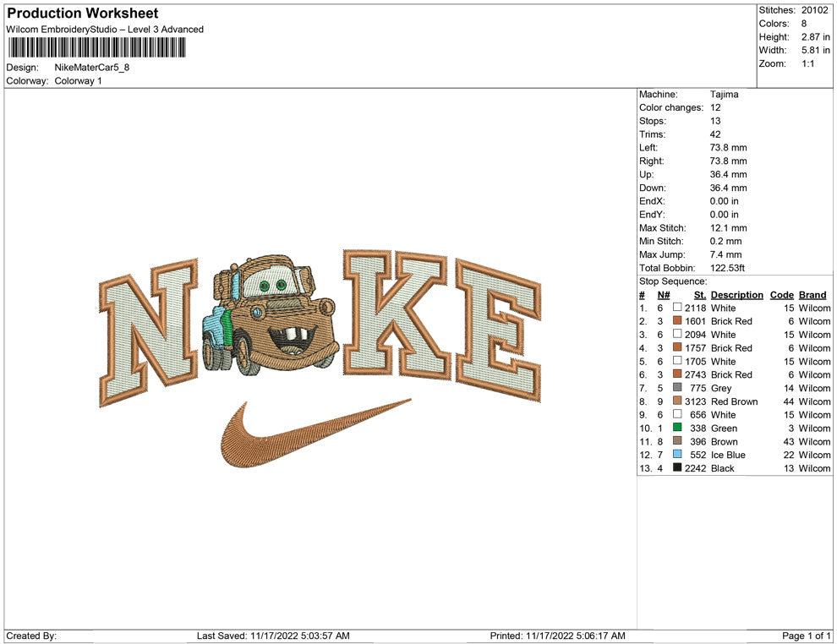Click the letter K in the design preview
This screenshot has width=837, height=644.
(396, 314)
